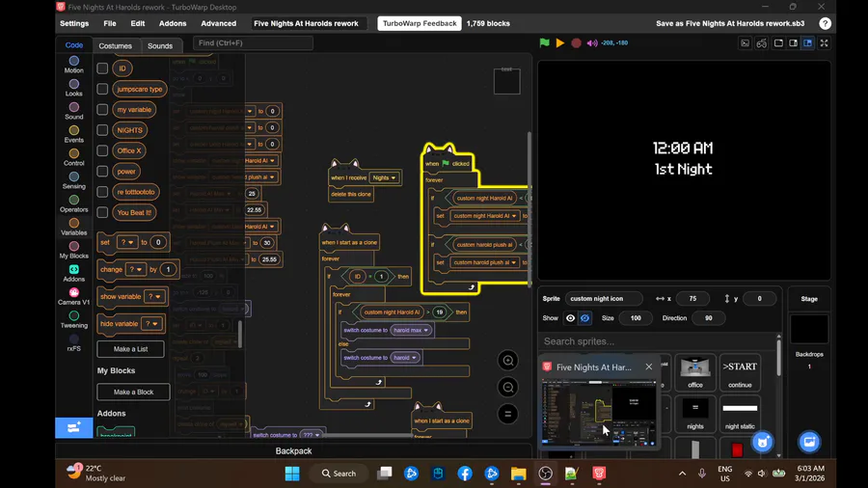Open the Motion block category

[73, 65]
